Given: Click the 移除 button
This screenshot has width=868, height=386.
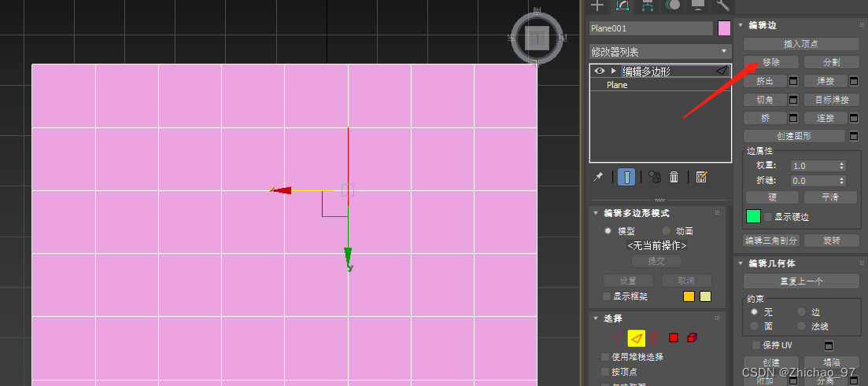Looking at the screenshot, I should (x=771, y=62).
